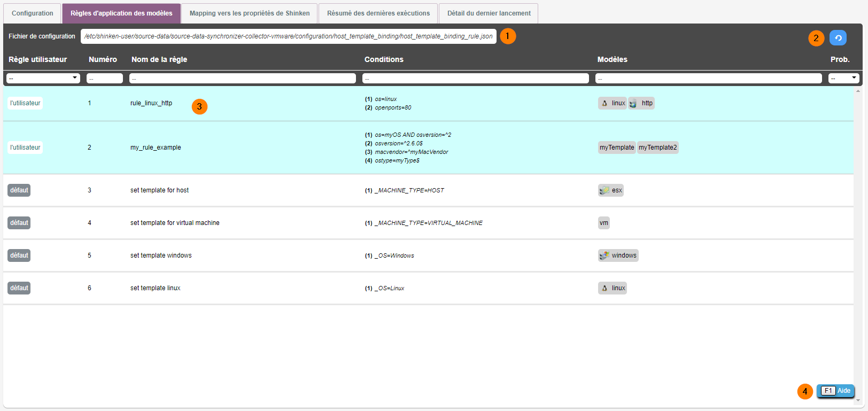Click the myTemplate2 template tag
This screenshot has width=868, height=411.
657,148
